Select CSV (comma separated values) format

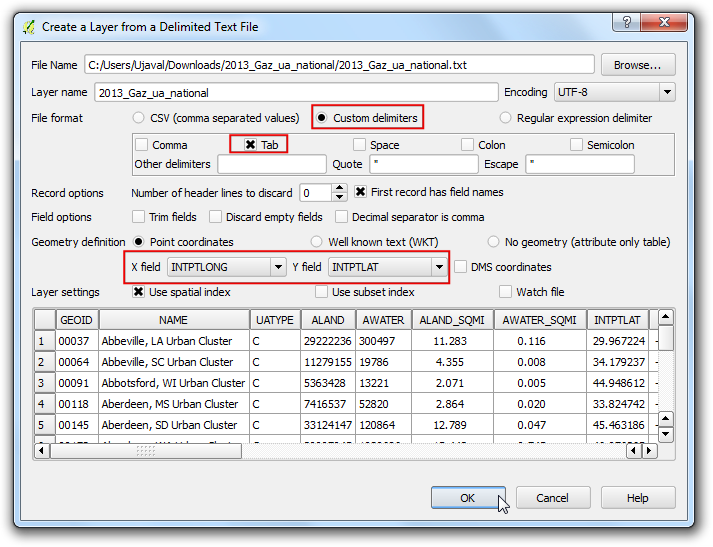coord(138,118)
